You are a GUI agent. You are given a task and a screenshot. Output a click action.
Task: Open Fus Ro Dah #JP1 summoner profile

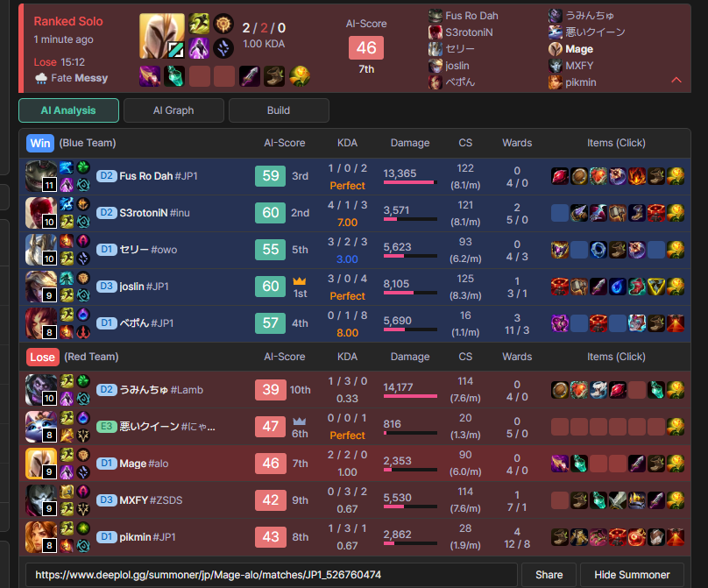click(159, 176)
